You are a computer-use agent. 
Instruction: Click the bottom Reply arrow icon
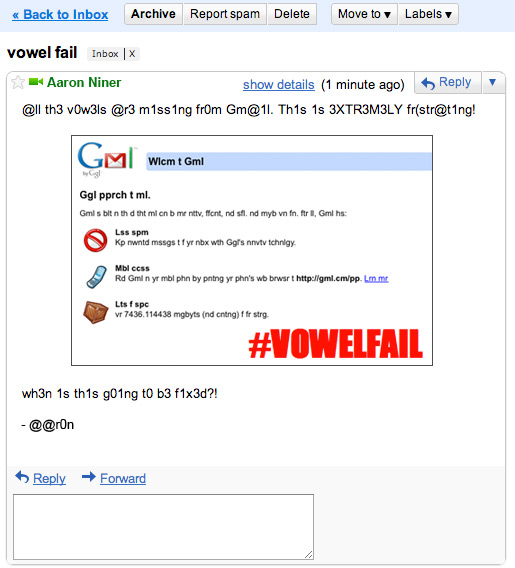tap(22, 477)
